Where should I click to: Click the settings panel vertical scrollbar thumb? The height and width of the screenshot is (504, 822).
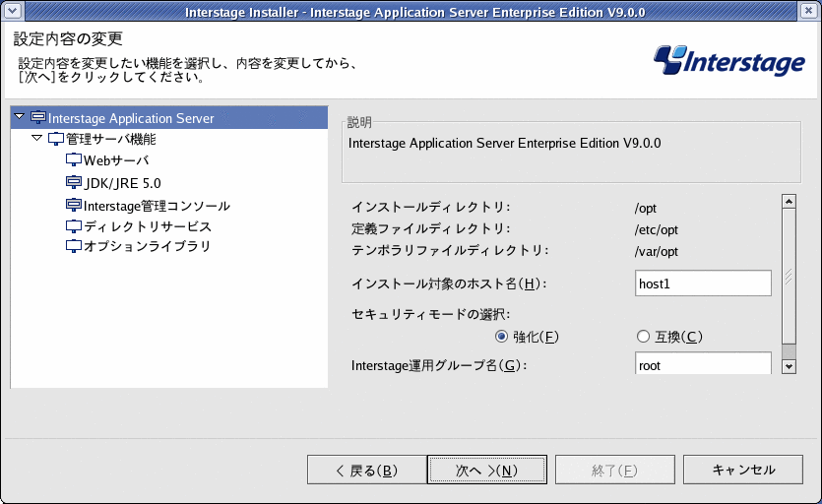click(789, 277)
